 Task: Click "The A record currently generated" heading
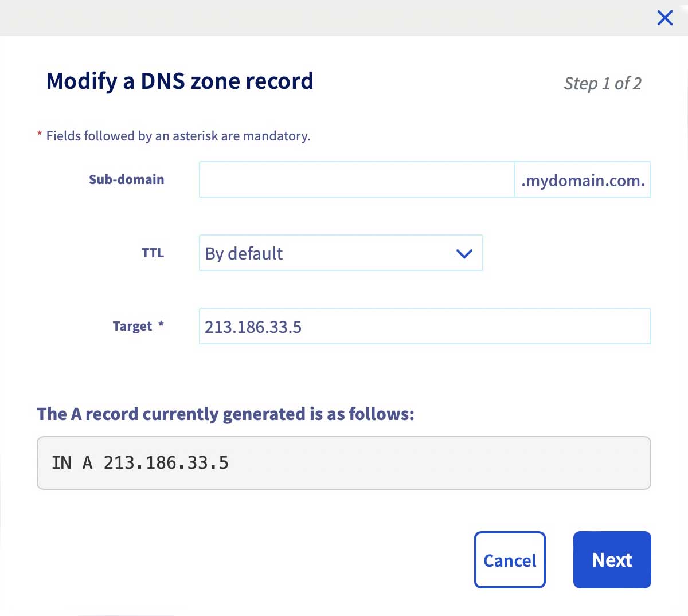click(225, 414)
